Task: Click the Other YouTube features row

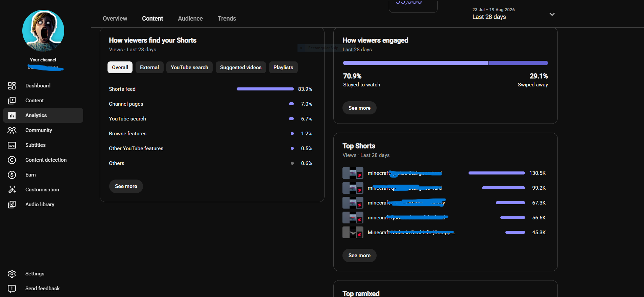Action: point(210,148)
